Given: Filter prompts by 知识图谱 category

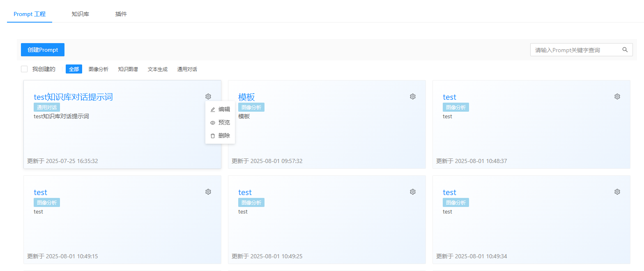Looking at the screenshot, I should (x=128, y=69).
